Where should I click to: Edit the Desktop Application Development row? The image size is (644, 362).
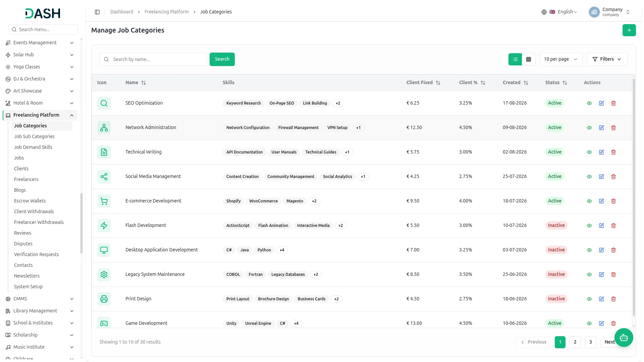point(601,250)
